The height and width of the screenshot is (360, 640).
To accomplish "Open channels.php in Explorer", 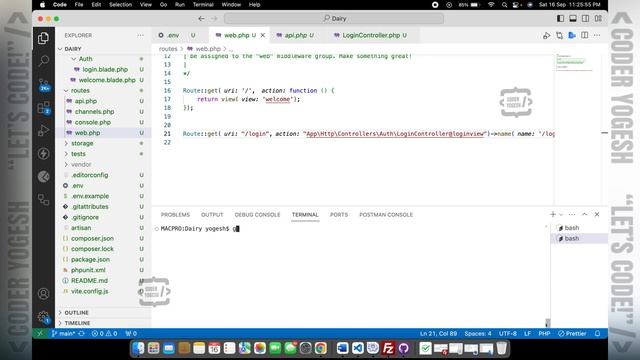I will coord(94,111).
